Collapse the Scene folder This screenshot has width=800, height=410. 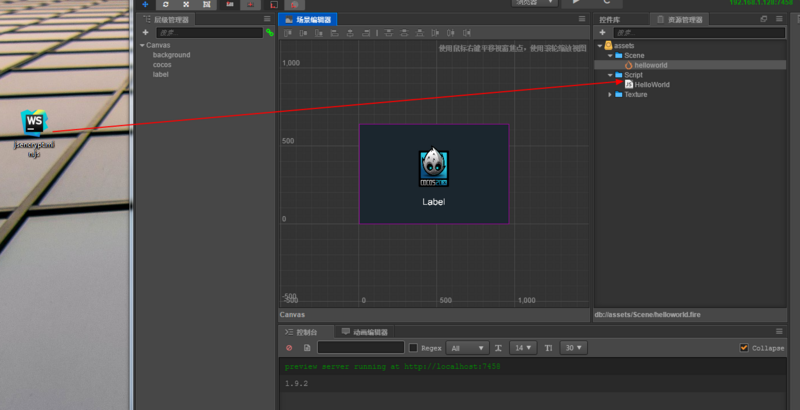click(x=610, y=56)
